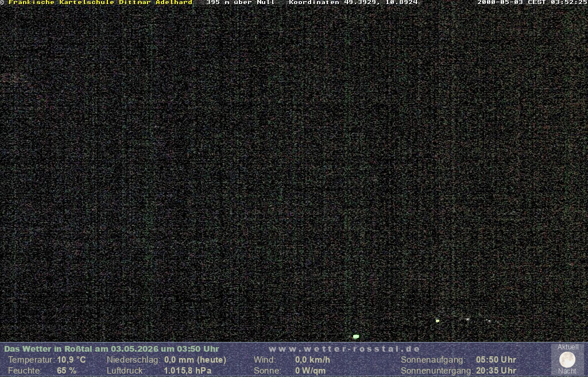Image resolution: width=588 pixels, height=377 pixels.
Task: Click the Fränkische Kartelschule Dittmar Adelhard title
Action: pyautogui.click(x=100, y=2)
